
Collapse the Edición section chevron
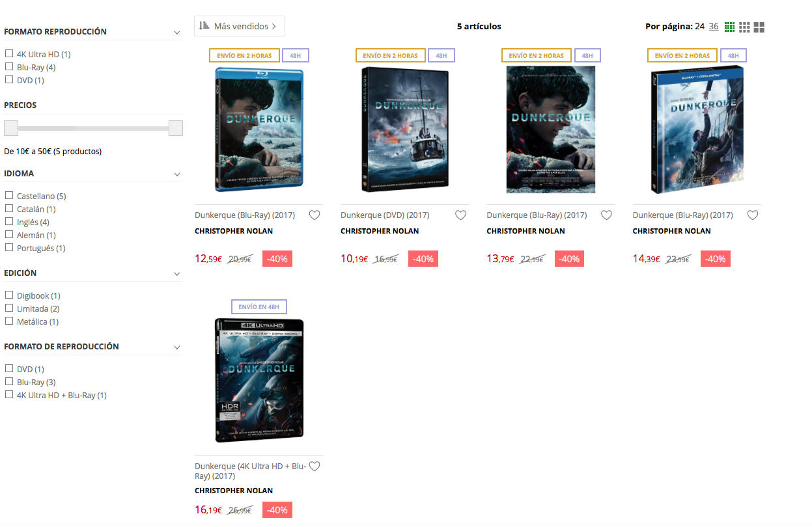pyautogui.click(x=176, y=274)
